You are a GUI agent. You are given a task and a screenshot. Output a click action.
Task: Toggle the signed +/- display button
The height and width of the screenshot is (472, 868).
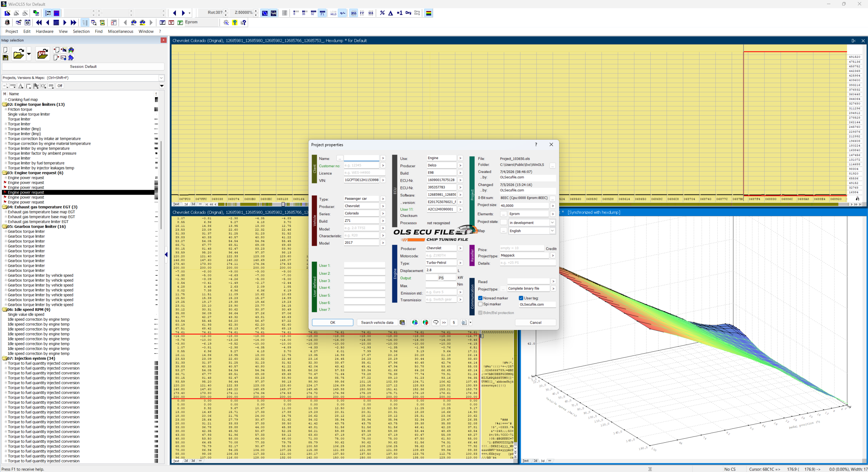(x=343, y=13)
